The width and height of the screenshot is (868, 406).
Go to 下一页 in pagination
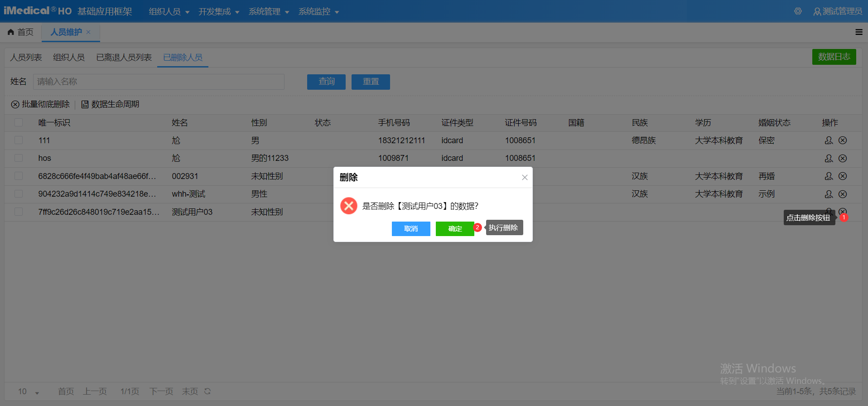(x=161, y=391)
